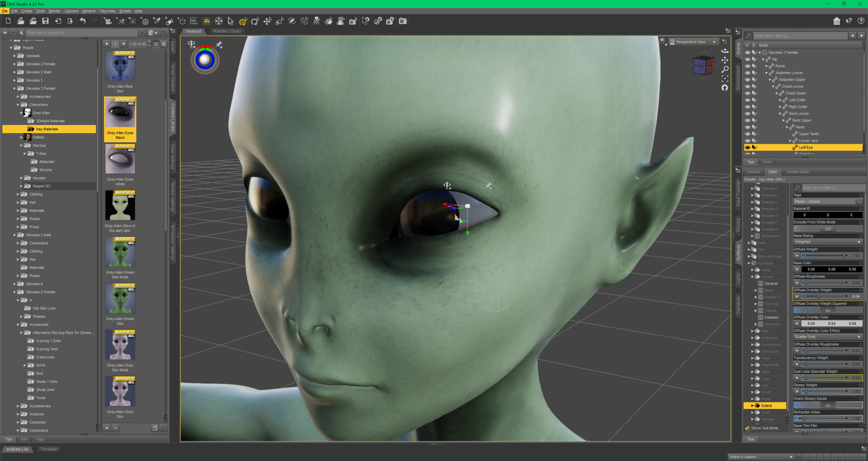
Task: Open the Scripts menu
Action: [x=125, y=11]
